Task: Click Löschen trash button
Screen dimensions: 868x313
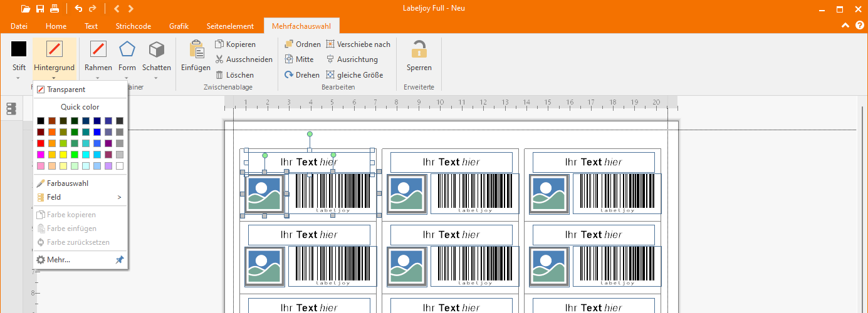Action: (x=235, y=74)
